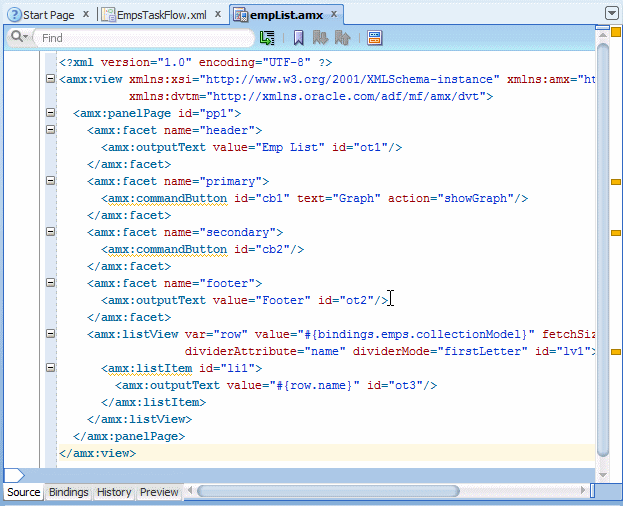Screen dimensions: 623x506
Task: Click the xmlns:dvtm namespace URL
Action: tap(346, 97)
